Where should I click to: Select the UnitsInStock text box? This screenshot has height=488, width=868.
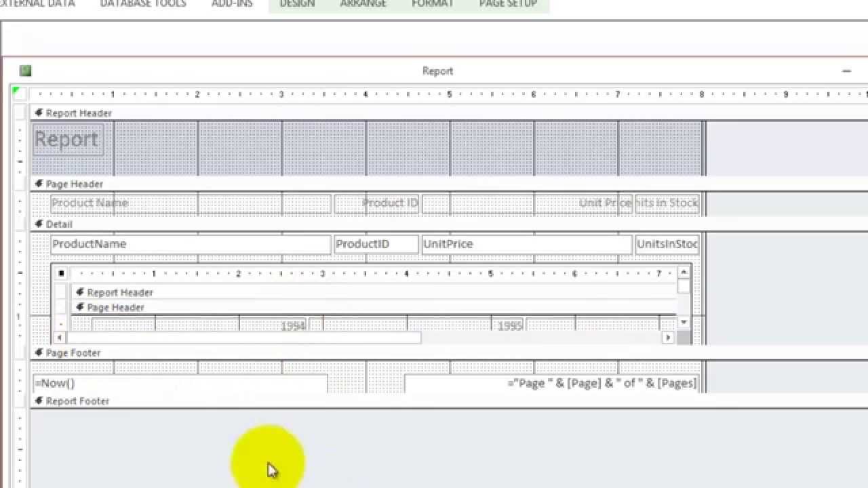pos(667,244)
